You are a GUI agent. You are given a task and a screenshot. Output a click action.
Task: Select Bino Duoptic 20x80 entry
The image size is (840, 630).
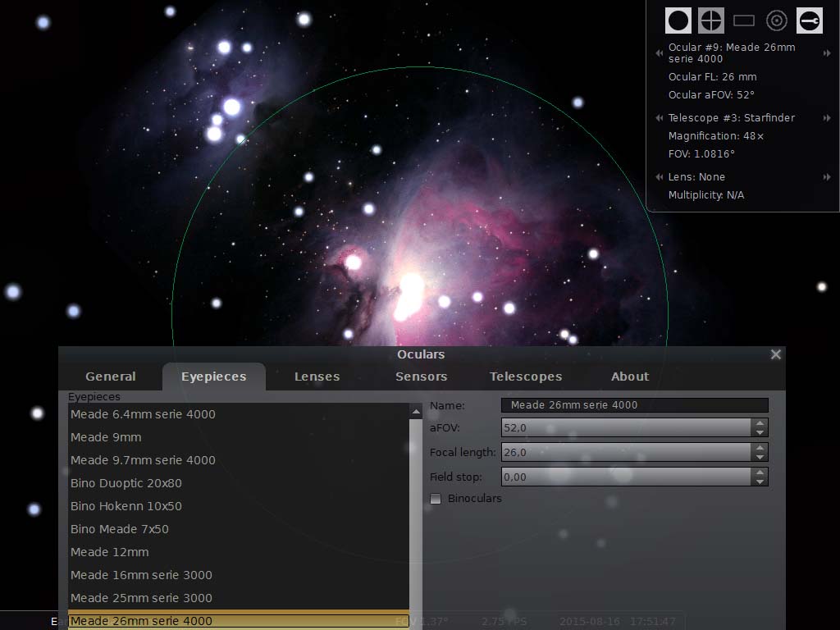[239, 483]
